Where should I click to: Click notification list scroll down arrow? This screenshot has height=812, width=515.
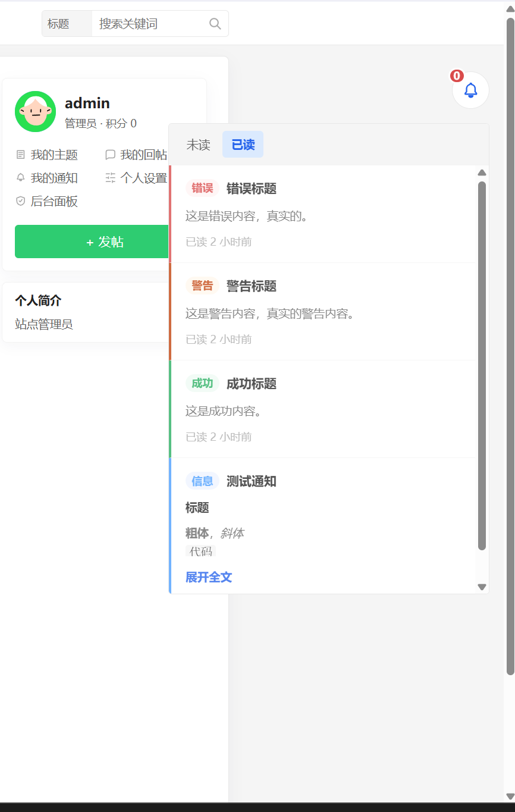pos(482,587)
